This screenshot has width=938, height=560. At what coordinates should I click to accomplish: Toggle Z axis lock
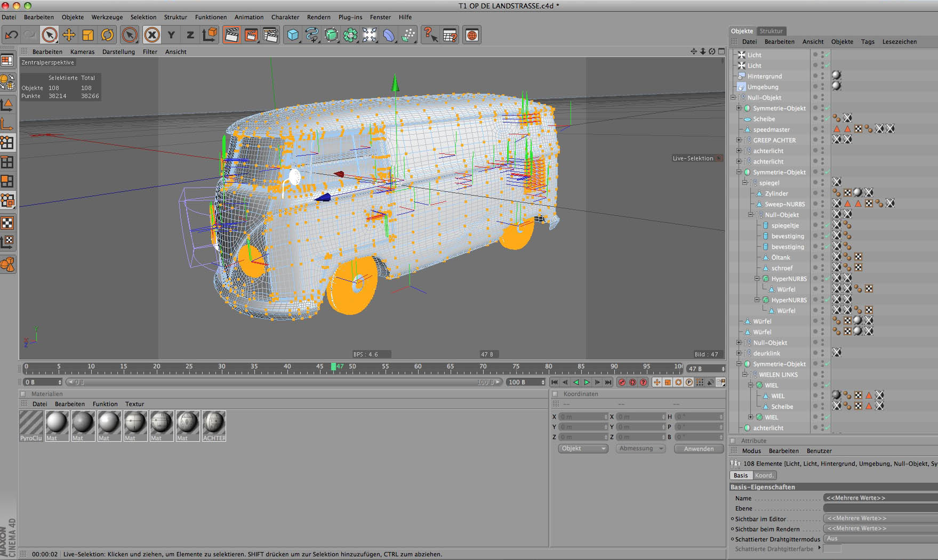coord(190,35)
